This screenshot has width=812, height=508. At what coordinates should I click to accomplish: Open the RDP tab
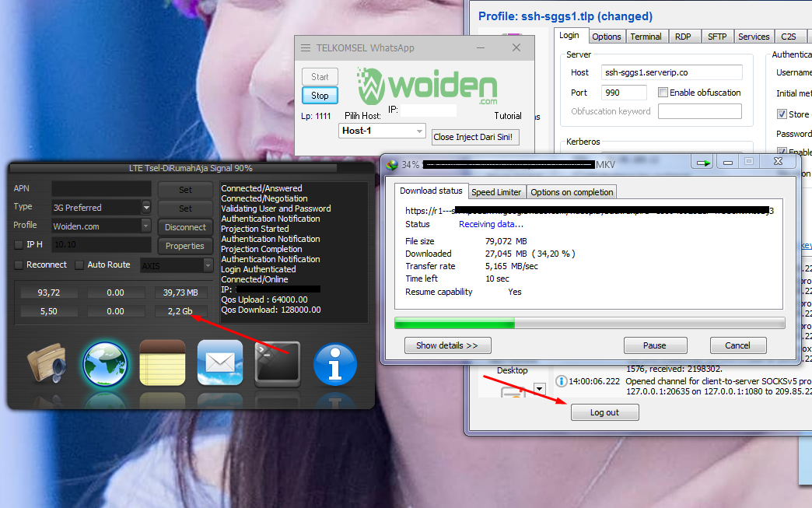683,37
